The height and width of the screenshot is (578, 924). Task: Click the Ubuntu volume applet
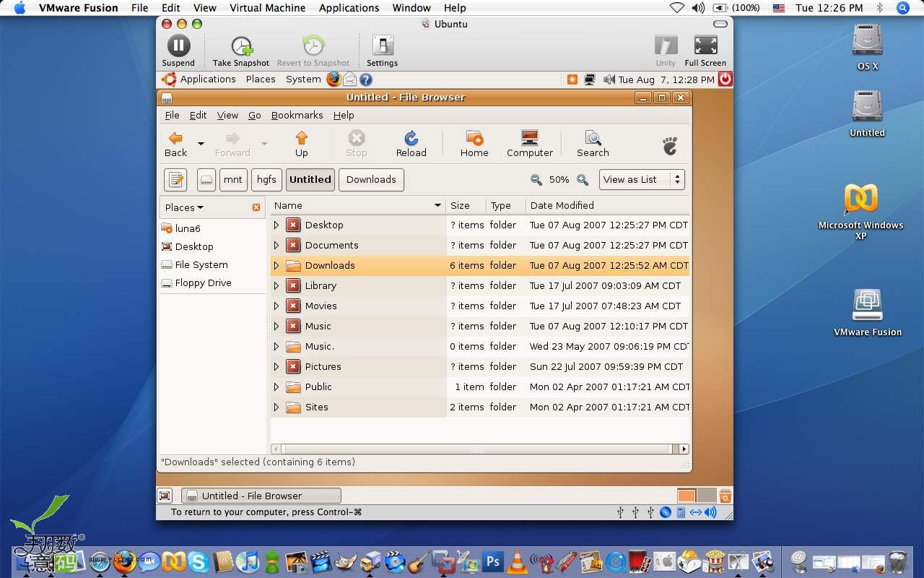[609, 79]
